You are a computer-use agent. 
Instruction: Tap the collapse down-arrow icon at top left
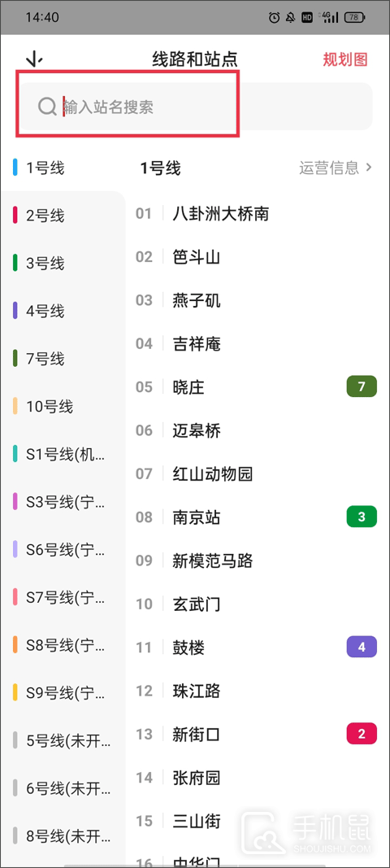pos(34,59)
